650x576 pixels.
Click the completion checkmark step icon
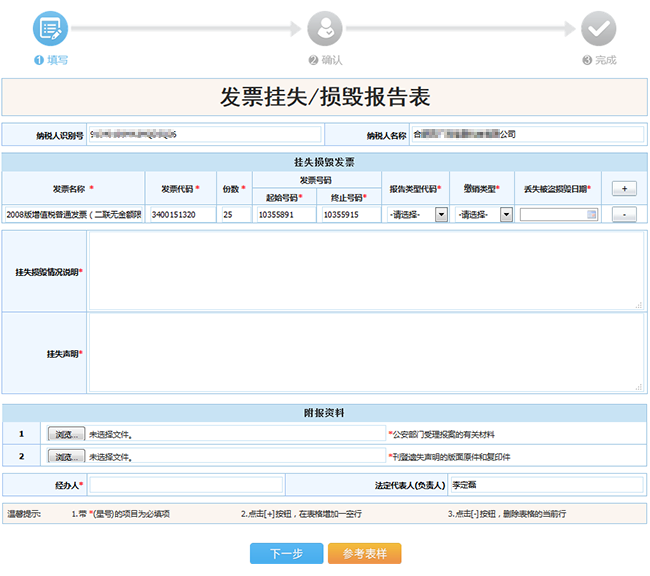click(x=598, y=29)
